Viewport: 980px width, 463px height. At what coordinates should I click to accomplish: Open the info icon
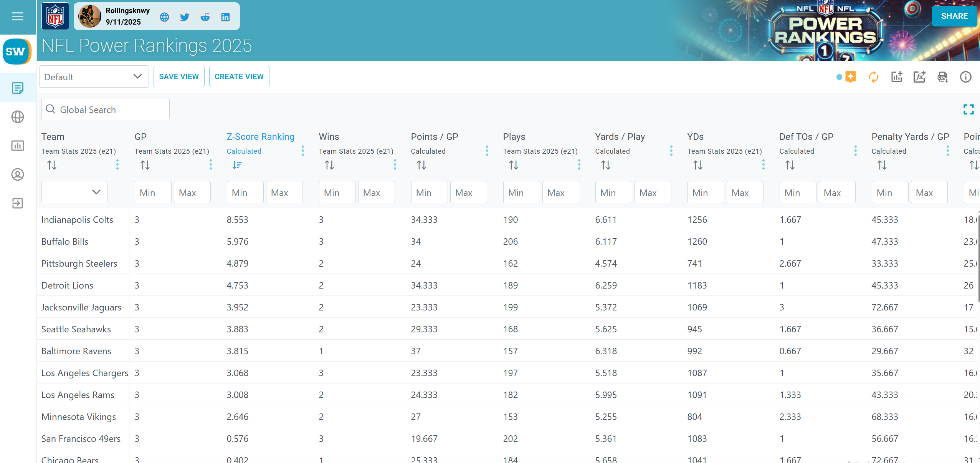(x=966, y=77)
